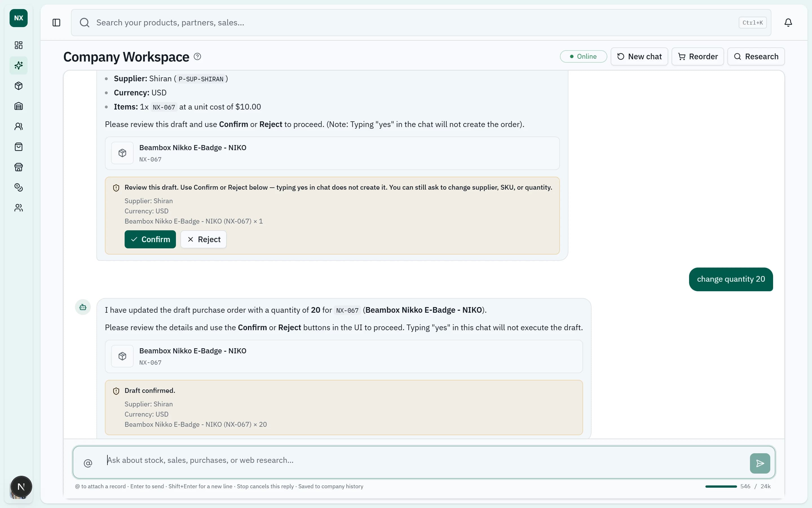Click the 'change quantity 20' message bubble

point(731,279)
